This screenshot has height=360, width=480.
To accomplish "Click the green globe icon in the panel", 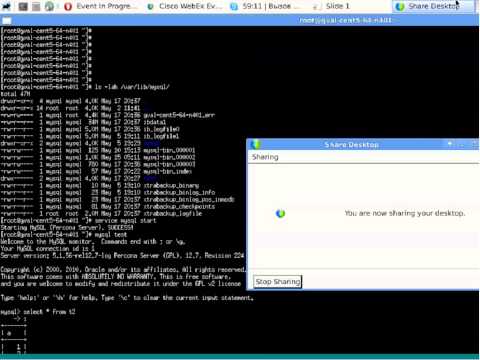I will coord(49,6).
